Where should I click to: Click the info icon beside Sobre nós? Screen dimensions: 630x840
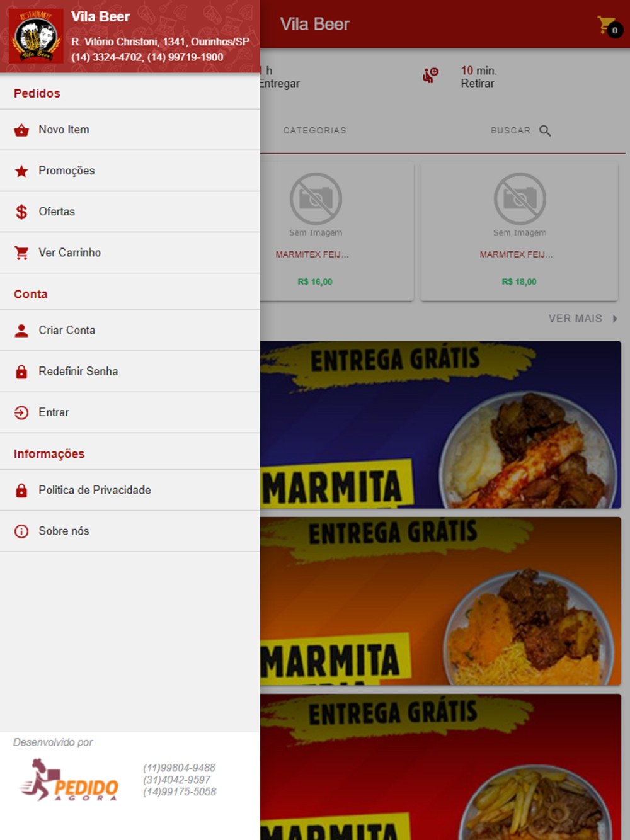tap(21, 531)
